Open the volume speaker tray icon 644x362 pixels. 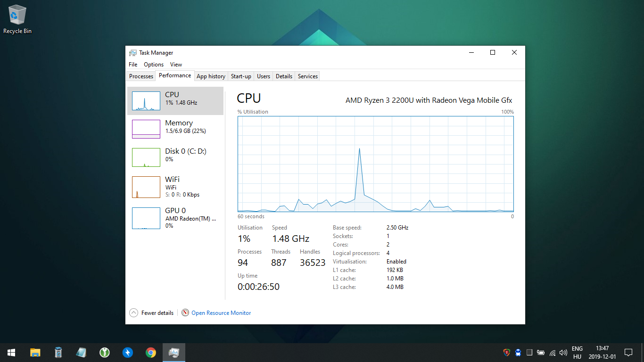coord(563,353)
